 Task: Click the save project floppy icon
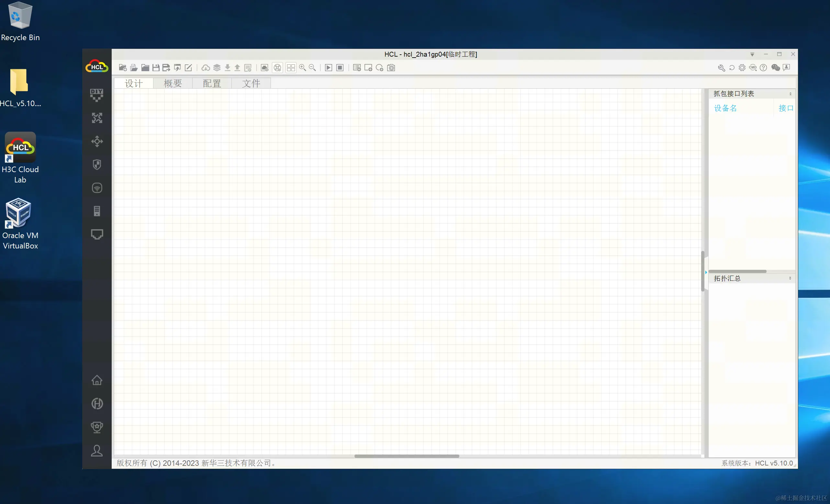156,68
